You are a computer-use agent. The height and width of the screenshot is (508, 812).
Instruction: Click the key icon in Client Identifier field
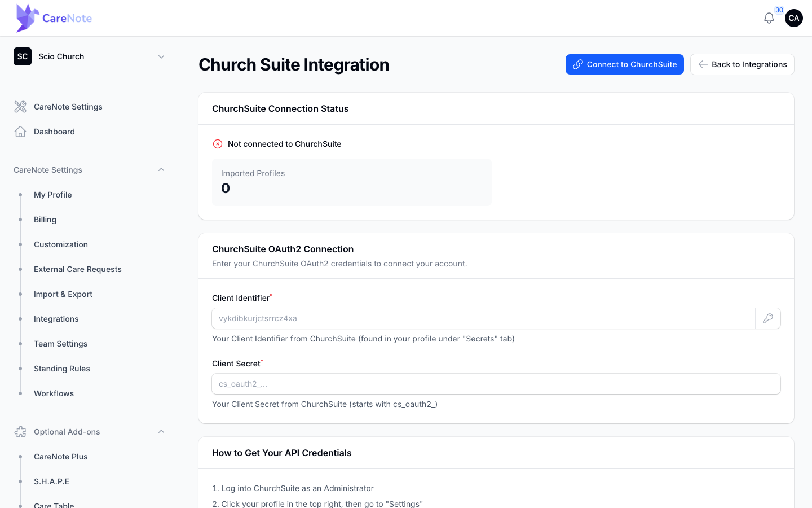(x=768, y=318)
